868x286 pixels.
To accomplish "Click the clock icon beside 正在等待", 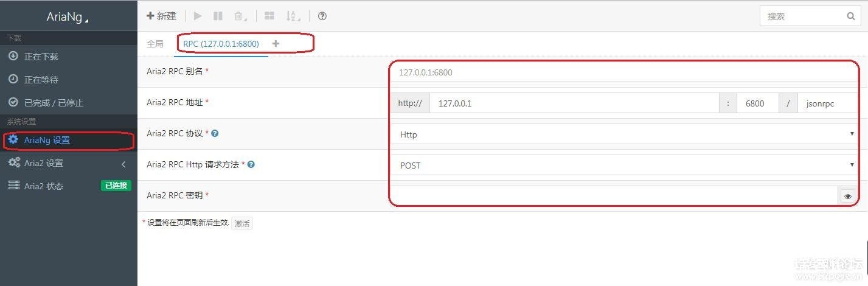I will coord(13,79).
